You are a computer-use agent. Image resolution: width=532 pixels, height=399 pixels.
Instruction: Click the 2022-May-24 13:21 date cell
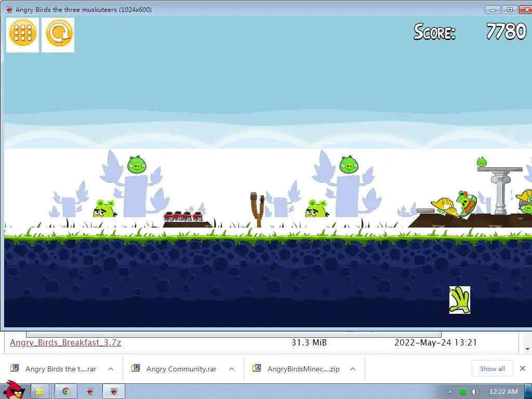[x=436, y=343]
